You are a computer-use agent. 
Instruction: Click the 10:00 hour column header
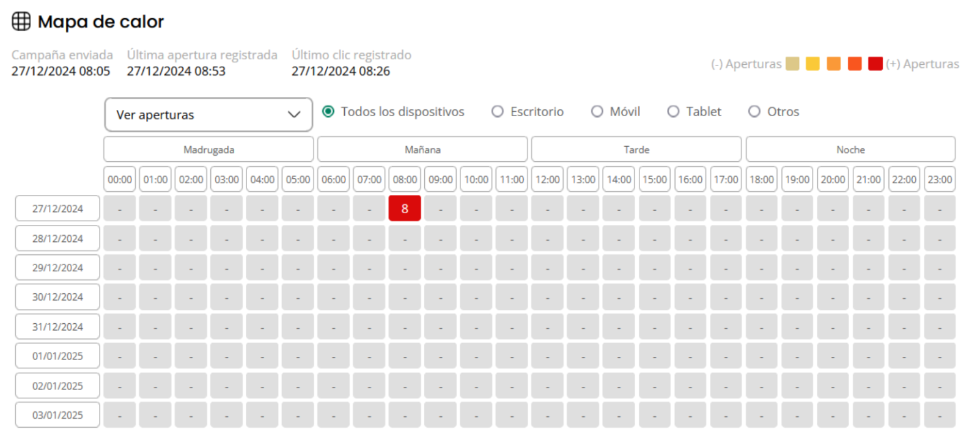[476, 180]
